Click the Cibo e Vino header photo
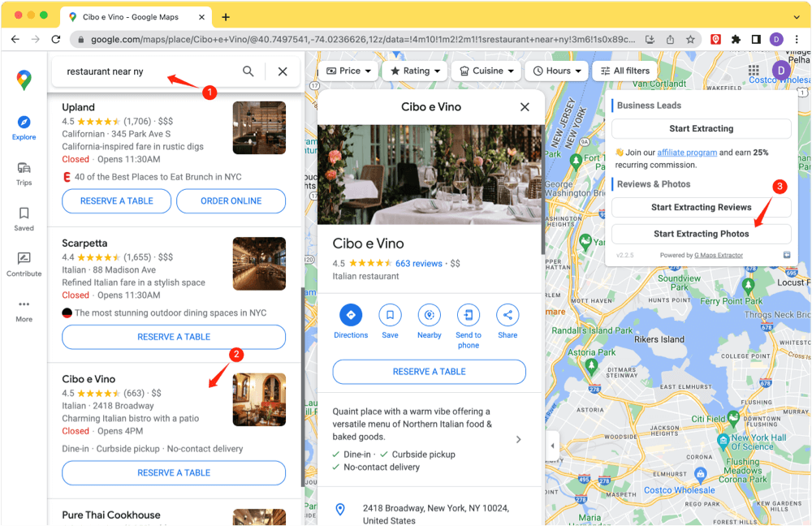This screenshot has width=812, height=526. (x=430, y=175)
